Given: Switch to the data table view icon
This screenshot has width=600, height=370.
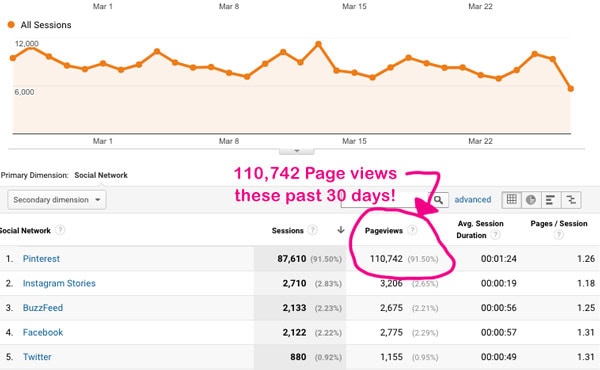Looking at the screenshot, I should (x=512, y=199).
